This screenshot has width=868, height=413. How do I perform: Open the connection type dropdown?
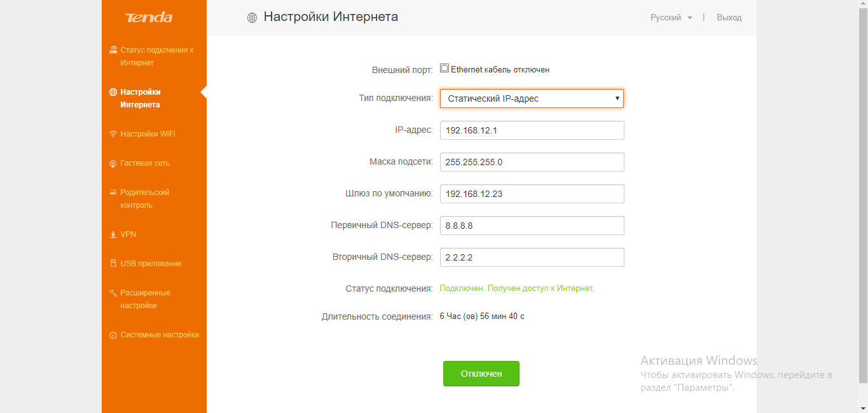coord(532,98)
